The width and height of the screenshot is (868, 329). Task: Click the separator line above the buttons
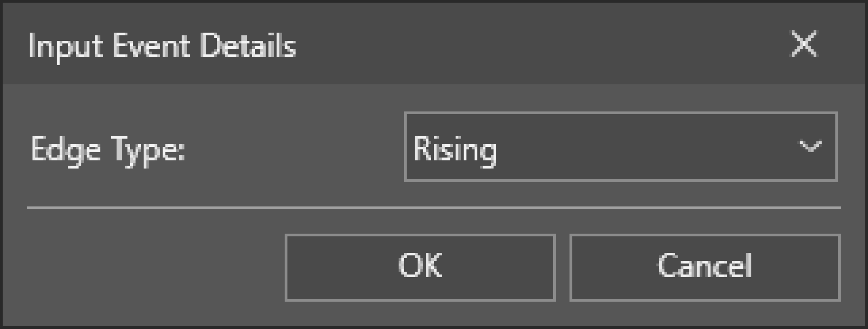(434, 208)
